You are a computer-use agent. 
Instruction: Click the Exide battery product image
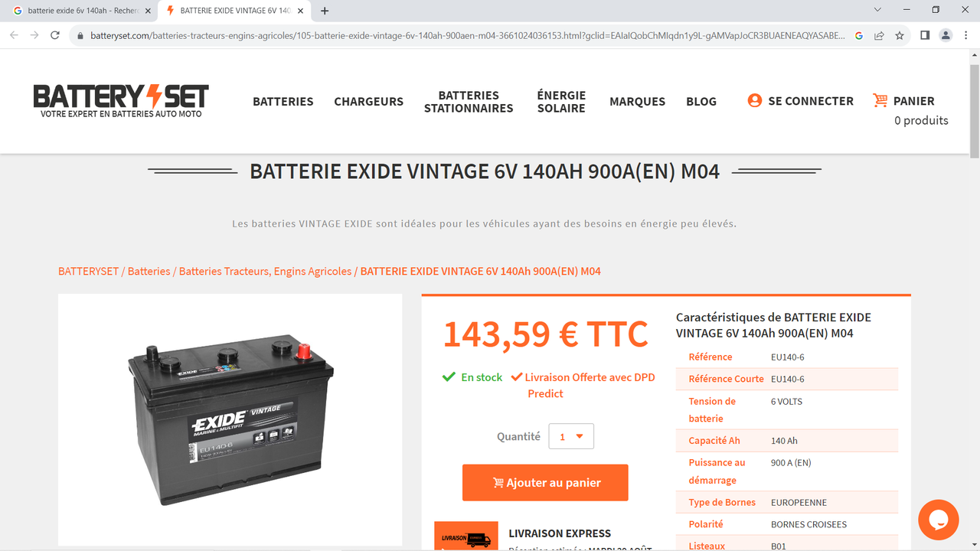(x=230, y=419)
